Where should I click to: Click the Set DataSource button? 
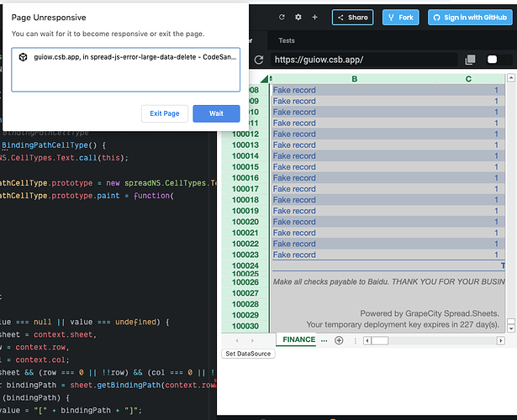pos(248,354)
